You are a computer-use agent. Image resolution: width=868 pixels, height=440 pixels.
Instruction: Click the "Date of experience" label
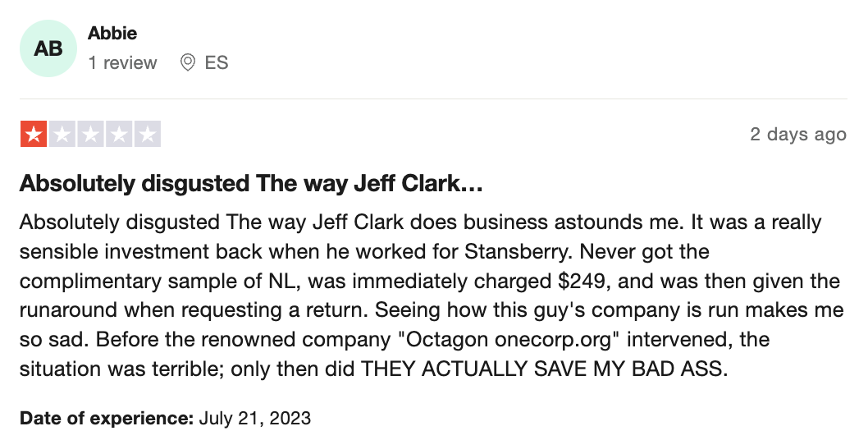(107, 418)
